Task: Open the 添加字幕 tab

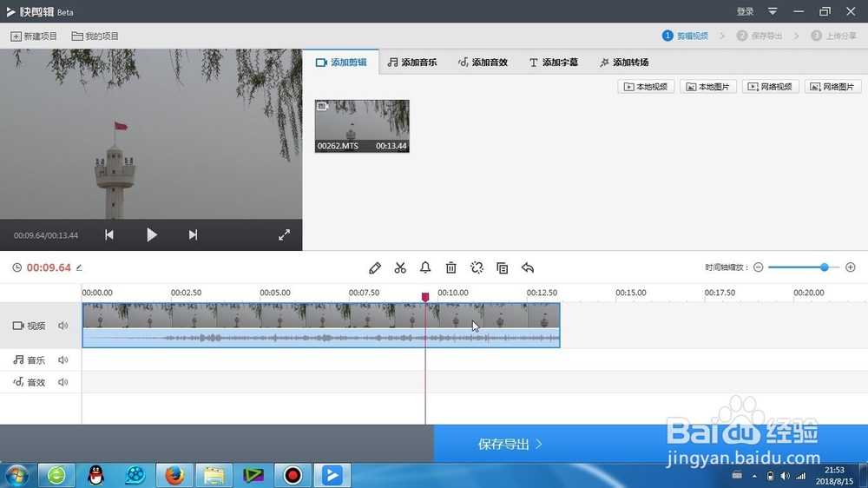Action: click(x=554, y=62)
